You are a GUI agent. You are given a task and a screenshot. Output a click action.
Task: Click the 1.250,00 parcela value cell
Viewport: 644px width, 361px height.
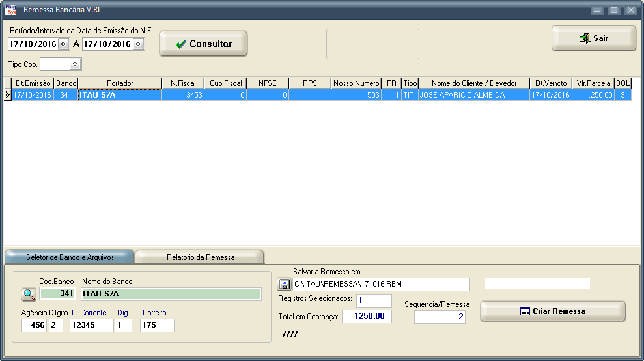[x=593, y=95]
